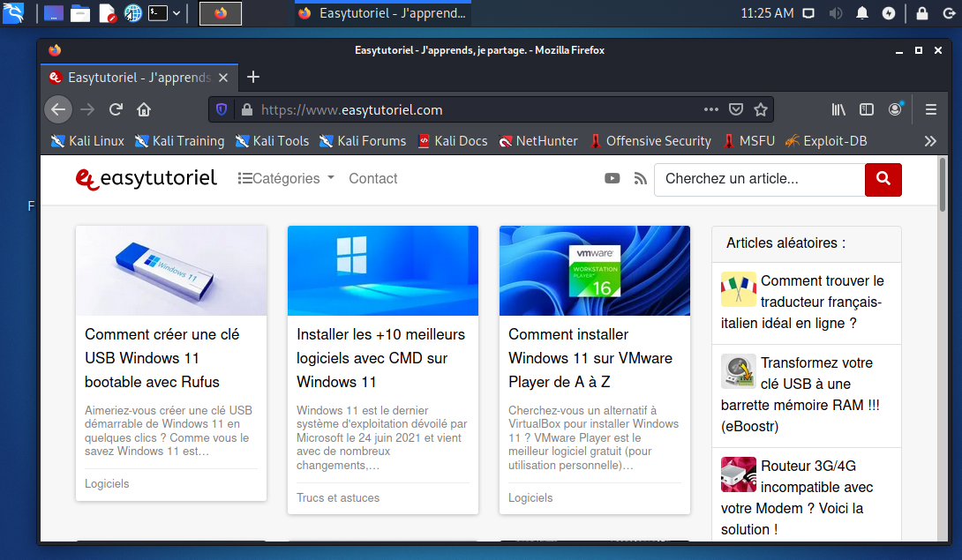The height and width of the screenshot is (560, 962).
Task: Open the traducteur français-italien article
Action: pos(806,302)
